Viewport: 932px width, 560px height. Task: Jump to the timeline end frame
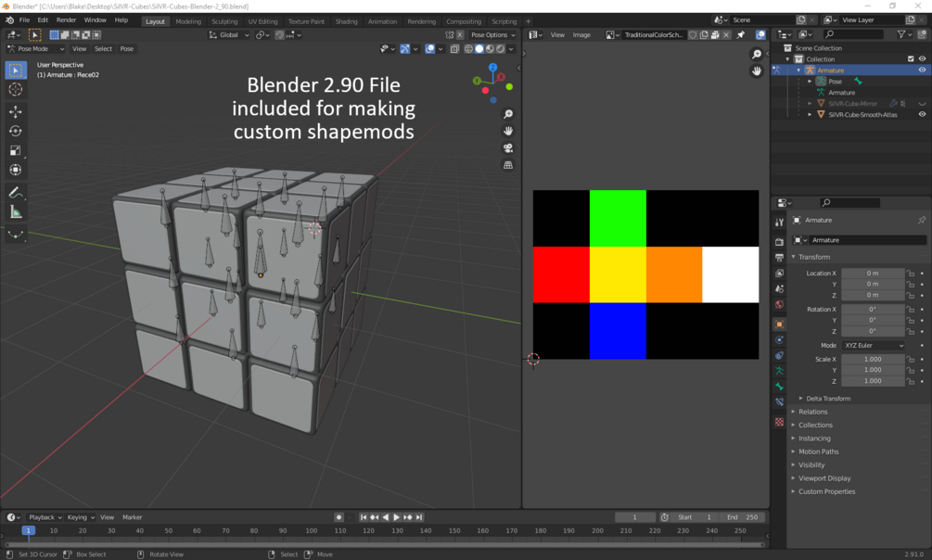[419, 517]
